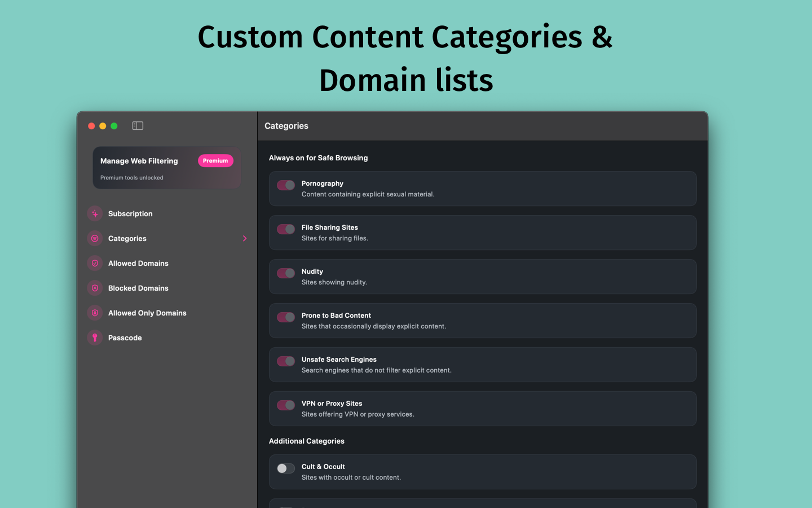Click the Blocked Domains shield icon
Screen dimensions: 812x508
tap(95, 288)
